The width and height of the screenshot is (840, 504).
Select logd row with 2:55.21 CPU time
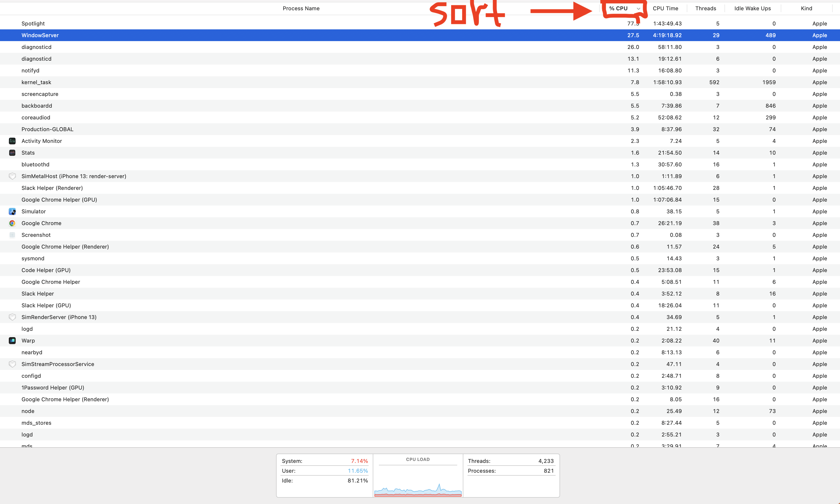click(420, 435)
